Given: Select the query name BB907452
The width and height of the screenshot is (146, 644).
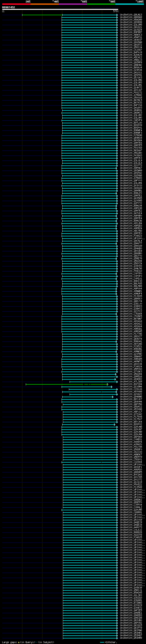Looking at the screenshot, I should [8, 8].
